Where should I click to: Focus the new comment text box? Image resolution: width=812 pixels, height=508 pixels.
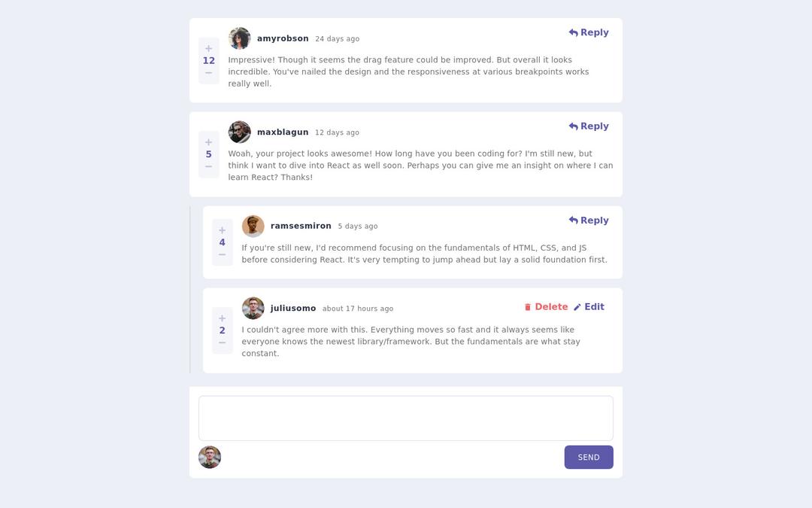click(406, 418)
